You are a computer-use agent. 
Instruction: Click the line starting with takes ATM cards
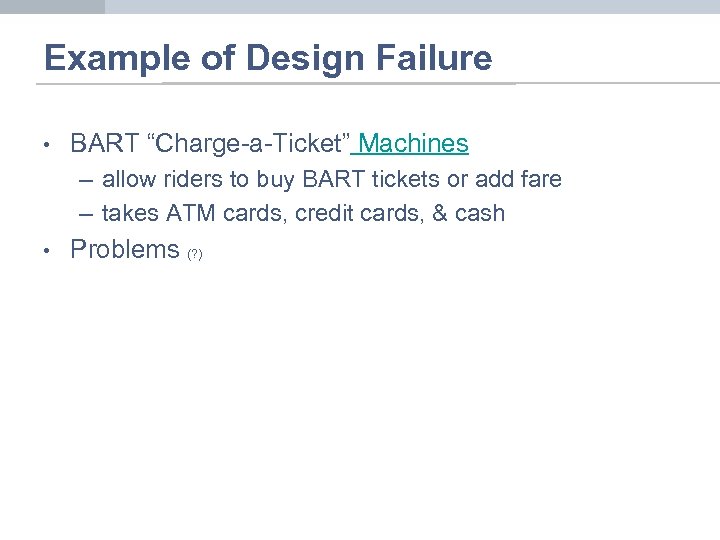[303, 213]
